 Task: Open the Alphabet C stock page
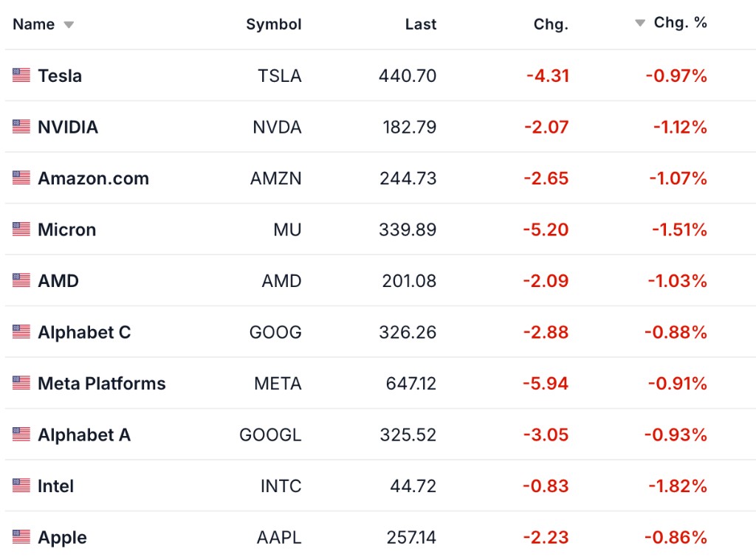84,332
